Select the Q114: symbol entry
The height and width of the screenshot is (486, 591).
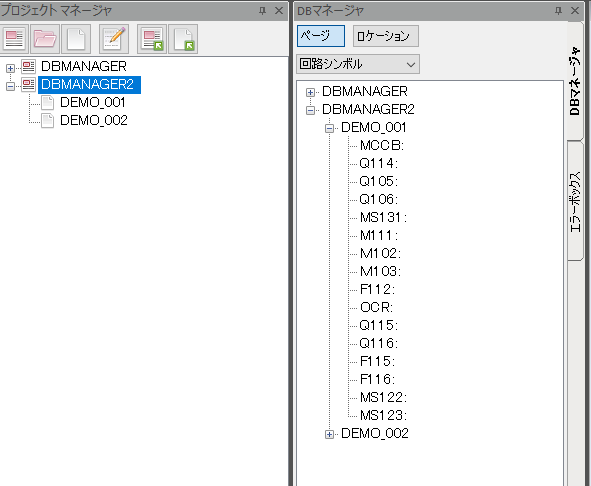click(378, 163)
